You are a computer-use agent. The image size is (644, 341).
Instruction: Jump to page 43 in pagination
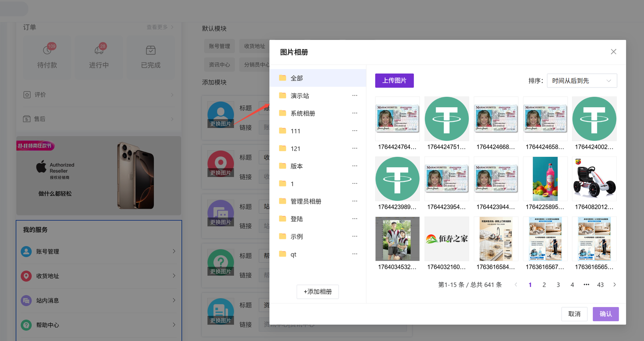click(600, 285)
